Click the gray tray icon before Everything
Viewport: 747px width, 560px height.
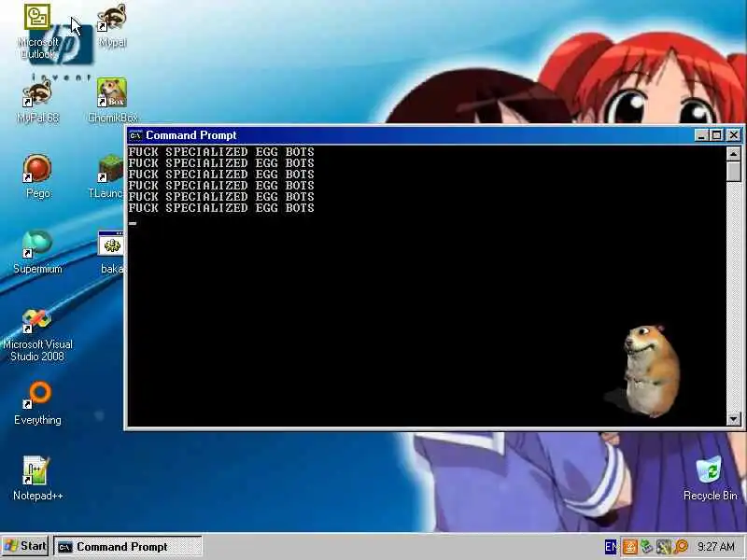click(664, 547)
